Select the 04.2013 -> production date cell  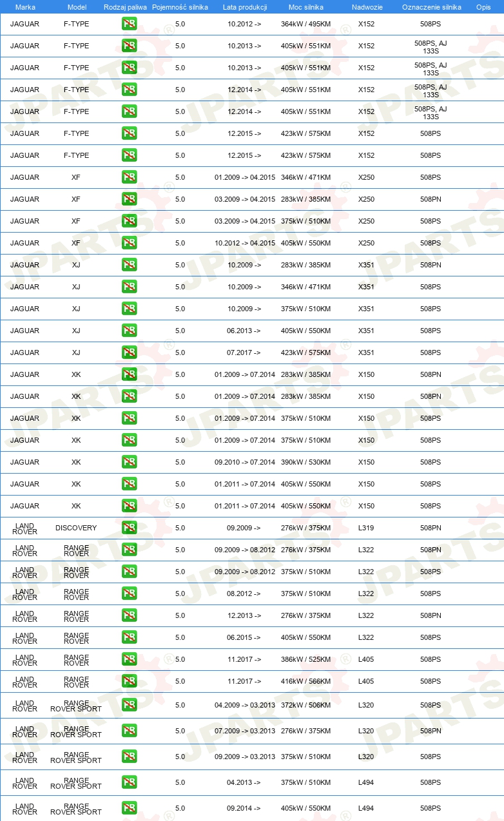coord(244,782)
